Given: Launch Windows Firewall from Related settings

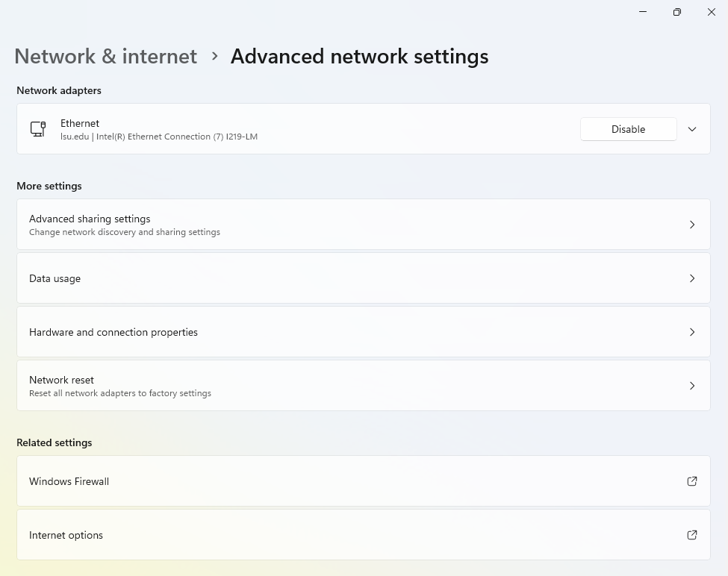Looking at the screenshot, I should [69, 481].
